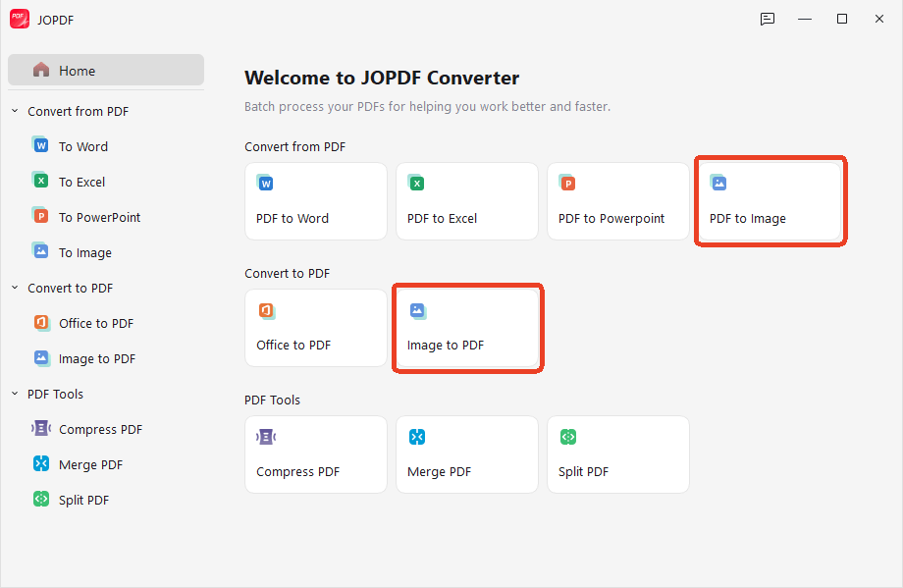Click the Word icon on PDF to Word card
The image size is (903, 588).
[x=265, y=183]
